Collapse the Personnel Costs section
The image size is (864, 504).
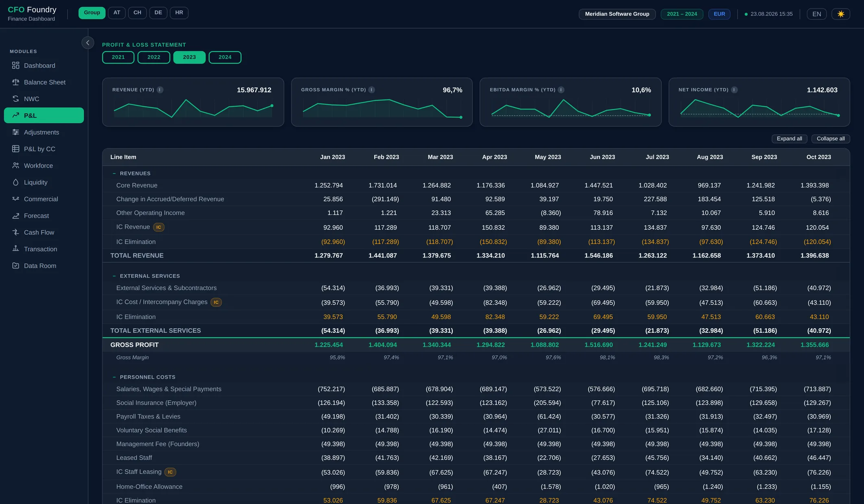click(114, 377)
